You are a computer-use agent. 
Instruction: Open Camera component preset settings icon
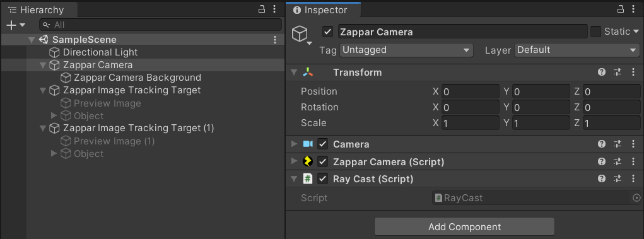coord(618,144)
